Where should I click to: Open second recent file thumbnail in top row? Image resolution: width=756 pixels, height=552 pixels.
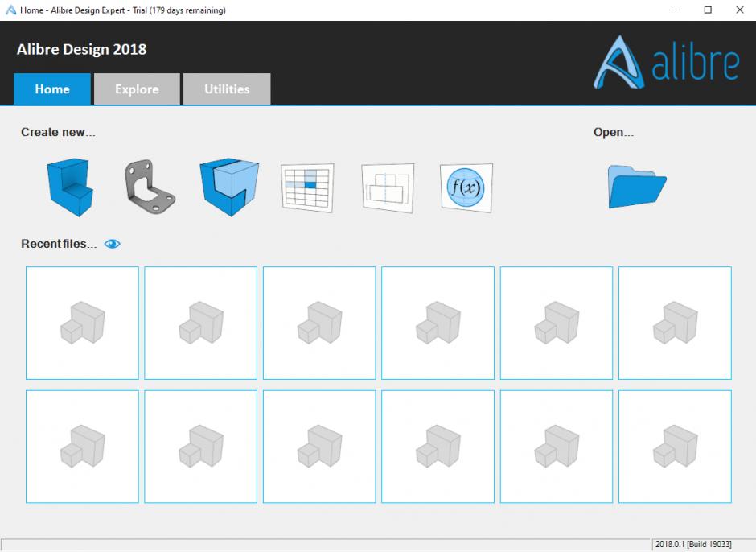point(200,323)
